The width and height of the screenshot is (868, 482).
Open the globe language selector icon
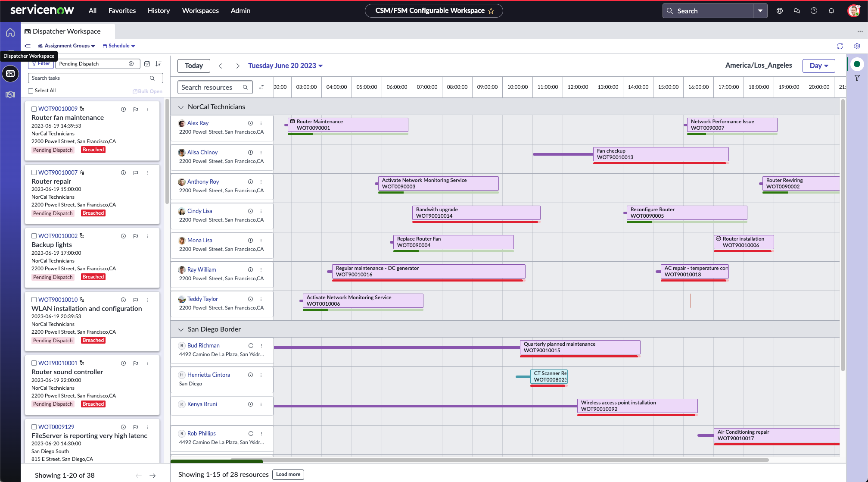coord(780,11)
